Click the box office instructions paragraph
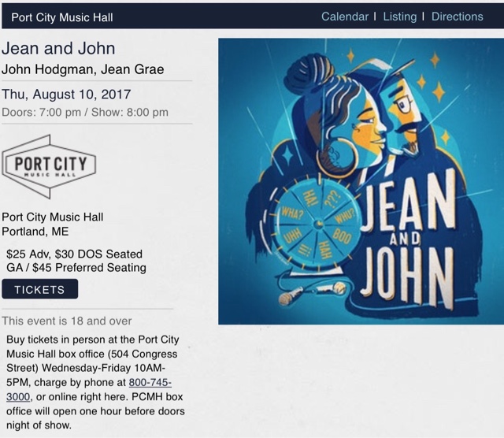This screenshot has width=504, height=438. click(95, 382)
